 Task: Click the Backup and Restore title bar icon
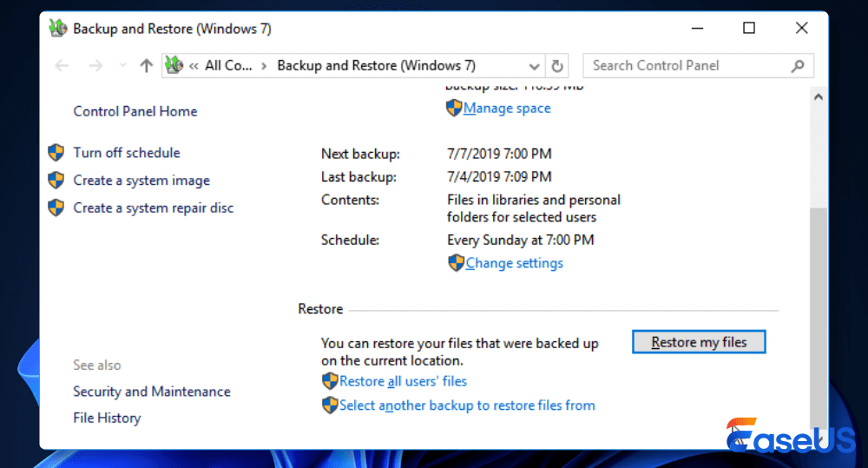click(58, 29)
